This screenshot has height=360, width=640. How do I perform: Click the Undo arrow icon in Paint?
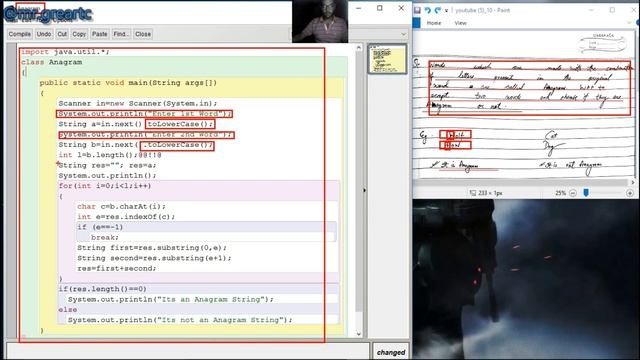(428, 10)
